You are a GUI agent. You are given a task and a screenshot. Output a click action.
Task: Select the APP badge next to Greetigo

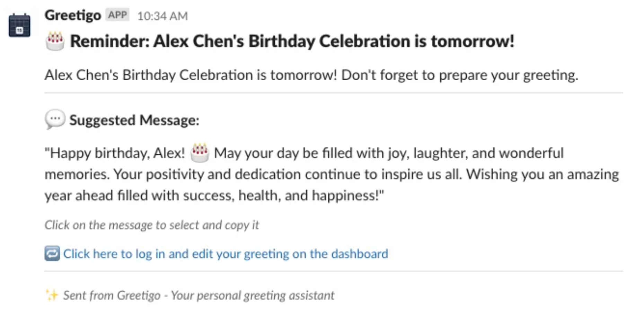[x=117, y=15]
